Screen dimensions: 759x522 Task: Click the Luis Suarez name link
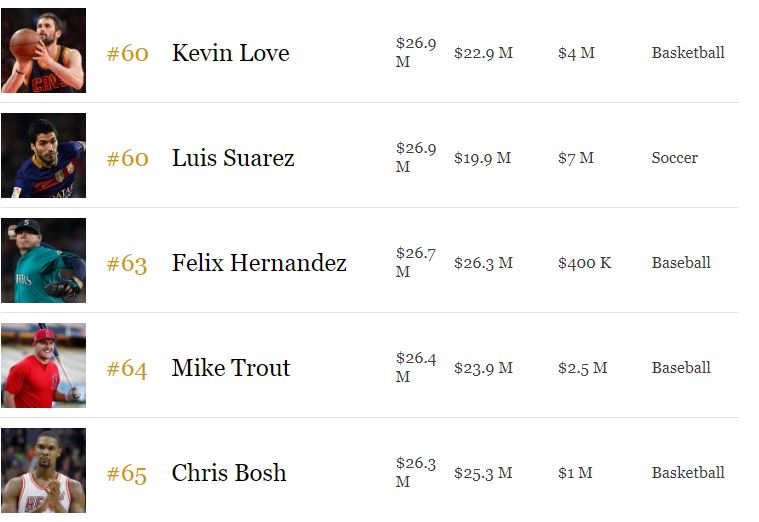click(x=233, y=158)
